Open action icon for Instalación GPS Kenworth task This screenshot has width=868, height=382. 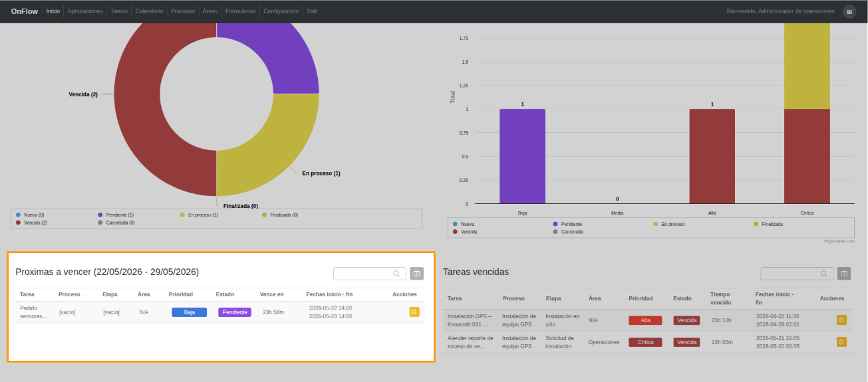(841, 320)
